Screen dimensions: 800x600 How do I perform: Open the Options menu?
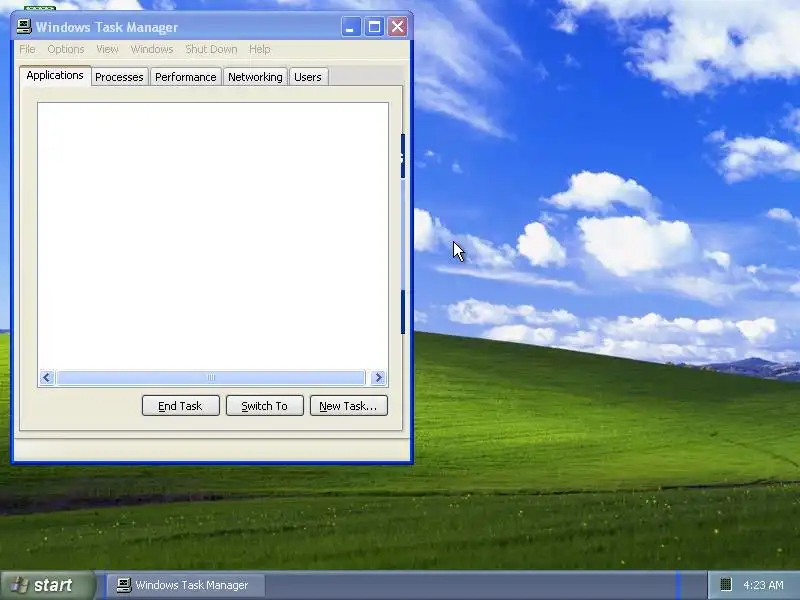click(66, 49)
